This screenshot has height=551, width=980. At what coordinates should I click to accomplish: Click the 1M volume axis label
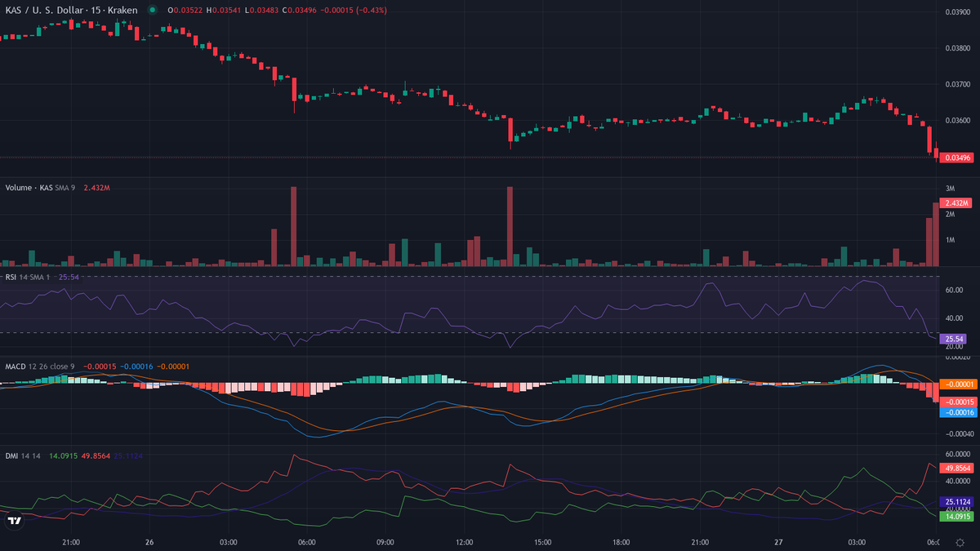[x=951, y=240]
